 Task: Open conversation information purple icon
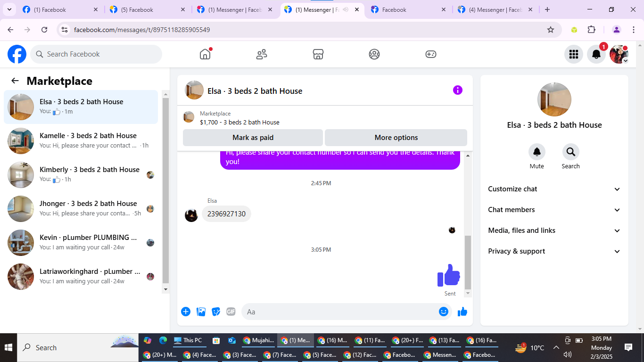[458, 90]
